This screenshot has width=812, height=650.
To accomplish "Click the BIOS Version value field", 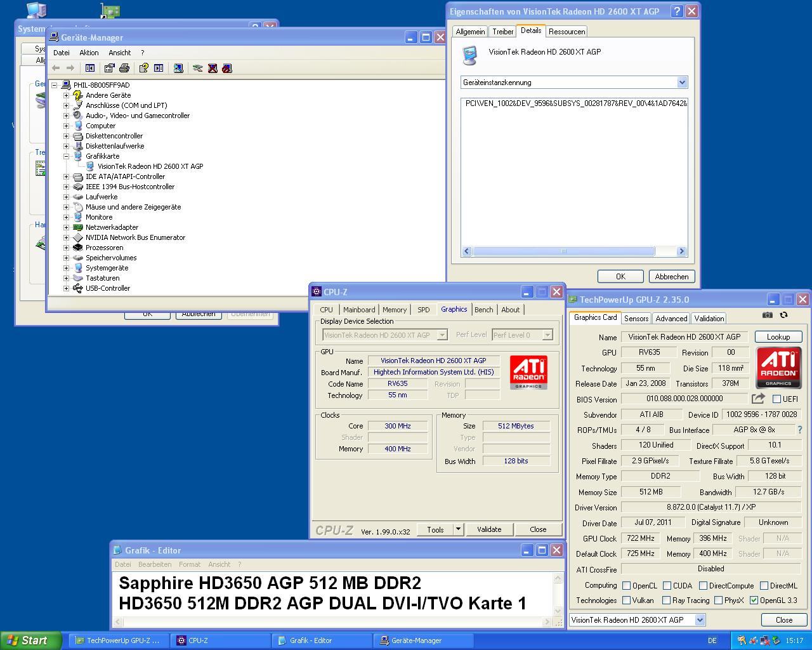I will click(x=684, y=399).
